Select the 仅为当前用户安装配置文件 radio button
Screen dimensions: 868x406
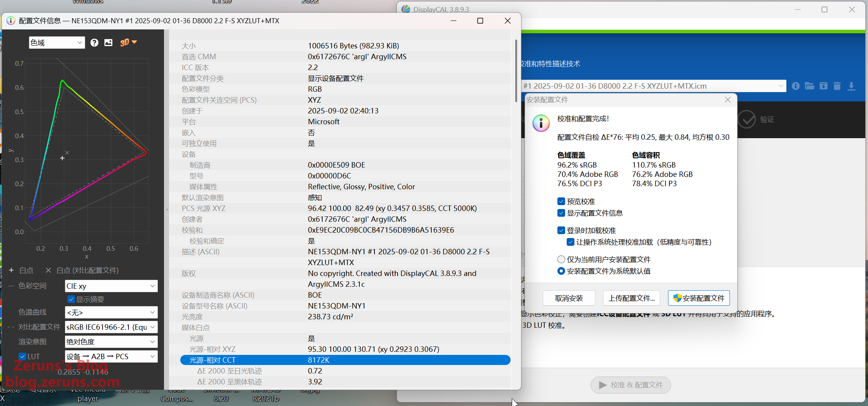pyautogui.click(x=561, y=259)
